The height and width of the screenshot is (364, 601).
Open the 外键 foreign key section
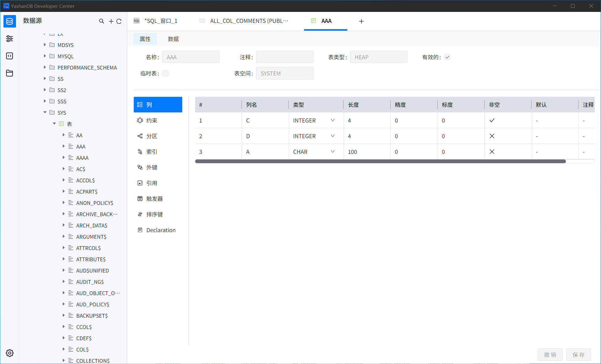(158, 167)
